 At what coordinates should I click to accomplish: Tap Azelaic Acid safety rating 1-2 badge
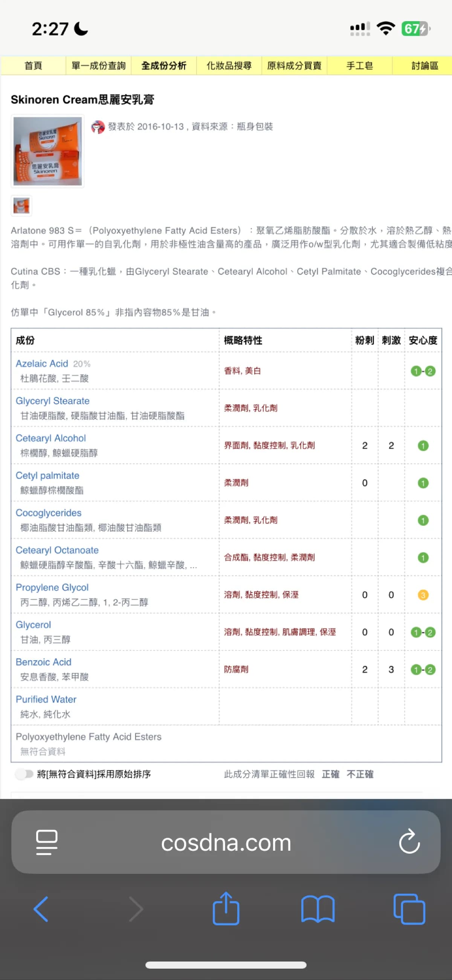point(423,371)
